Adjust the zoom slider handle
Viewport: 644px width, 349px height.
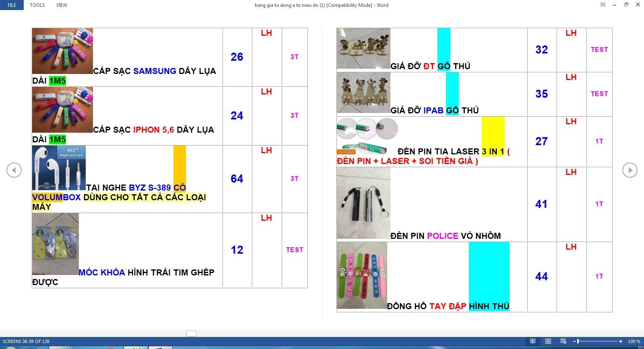pos(578,341)
